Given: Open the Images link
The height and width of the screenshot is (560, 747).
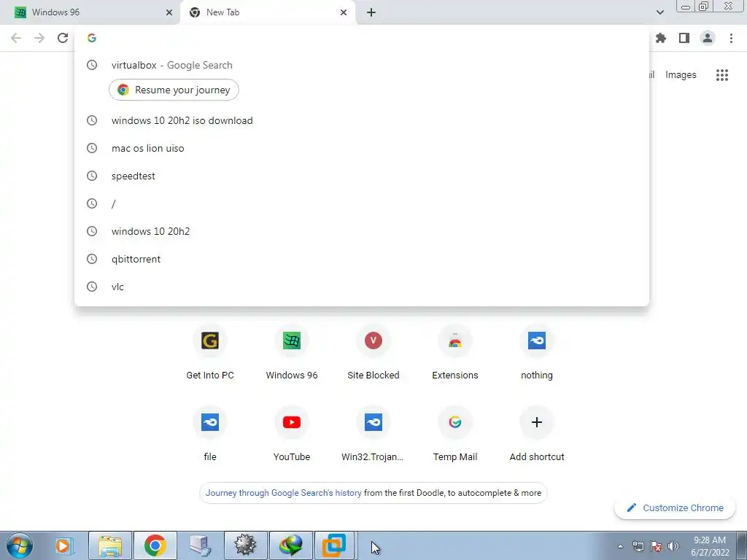Looking at the screenshot, I should click(x=681, y=75).
